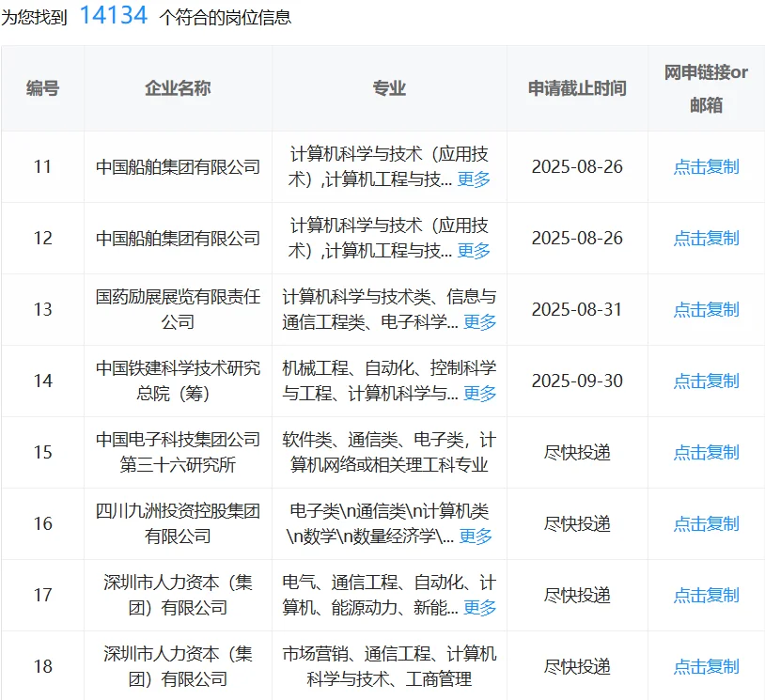Image resolution: width=765 pixels, height=700 pixels.
Task: Select company 四川九洲投资控股集团有限公司
Action: click(x=178, y=523)
